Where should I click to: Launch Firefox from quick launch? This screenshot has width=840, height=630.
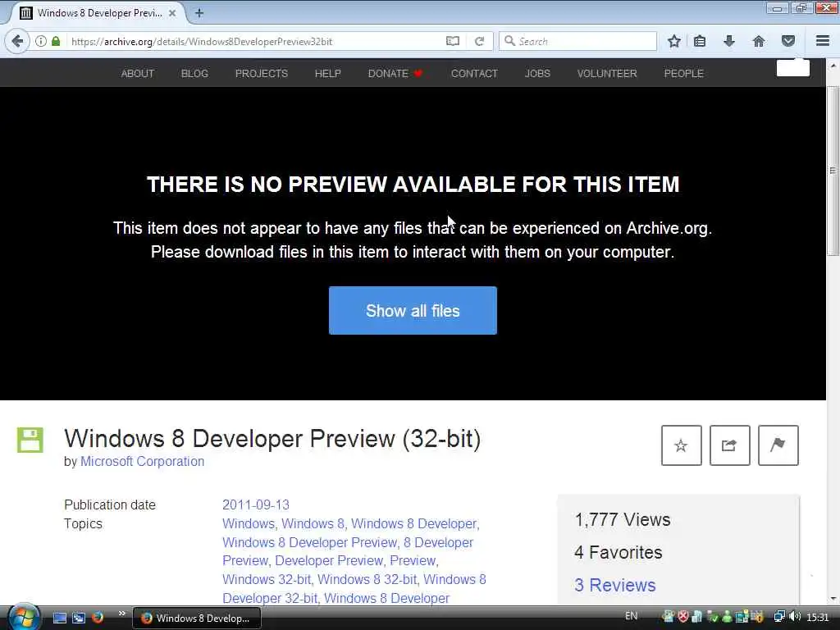pyautogui.click(x=98, y=618)
